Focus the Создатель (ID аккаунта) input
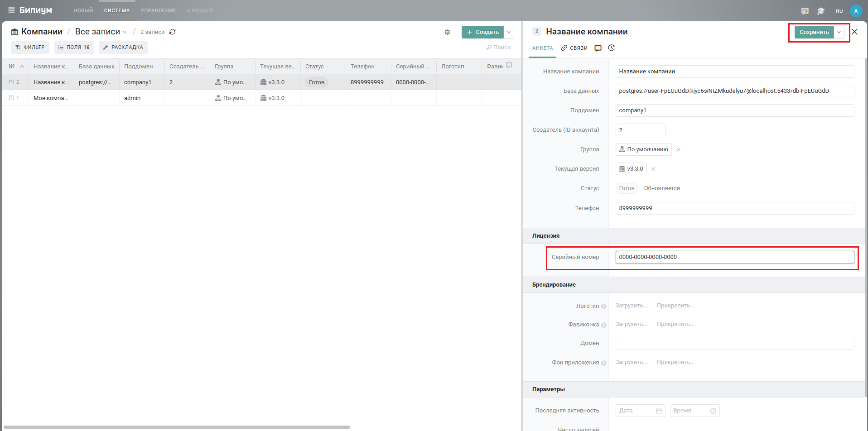Screen dimensions: 868x431 pos(640,130)
